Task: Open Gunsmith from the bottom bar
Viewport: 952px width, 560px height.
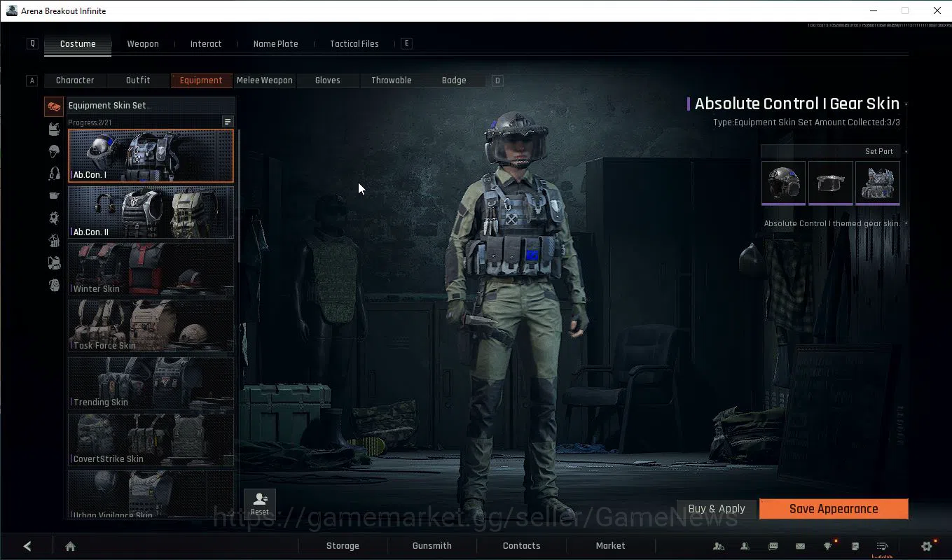Action: [x=432, y=546]
